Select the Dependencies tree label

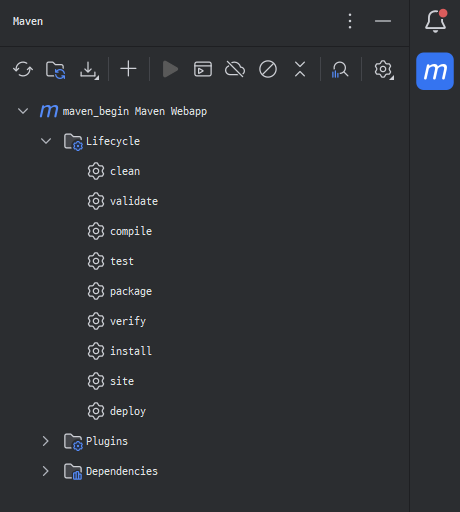122,471
